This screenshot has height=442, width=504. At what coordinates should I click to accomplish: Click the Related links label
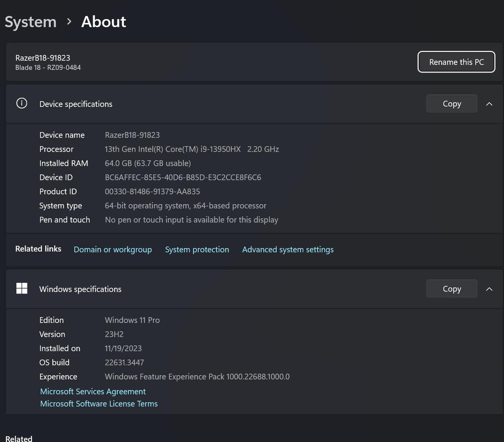(x=38, y=249)
